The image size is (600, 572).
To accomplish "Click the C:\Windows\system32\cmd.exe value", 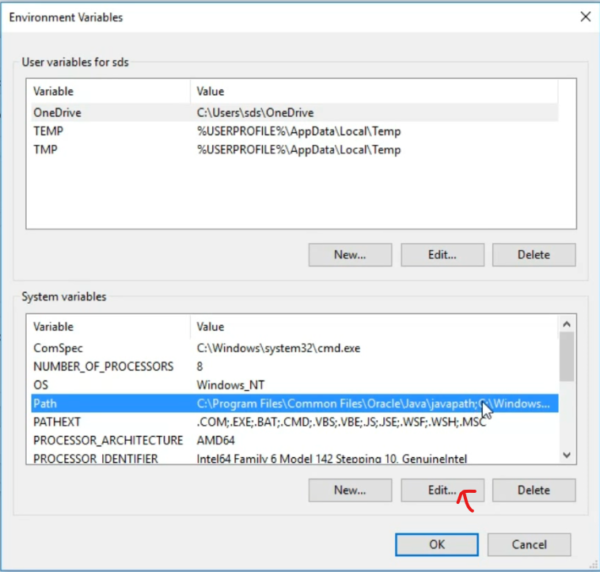I will (x=278, y=348).
